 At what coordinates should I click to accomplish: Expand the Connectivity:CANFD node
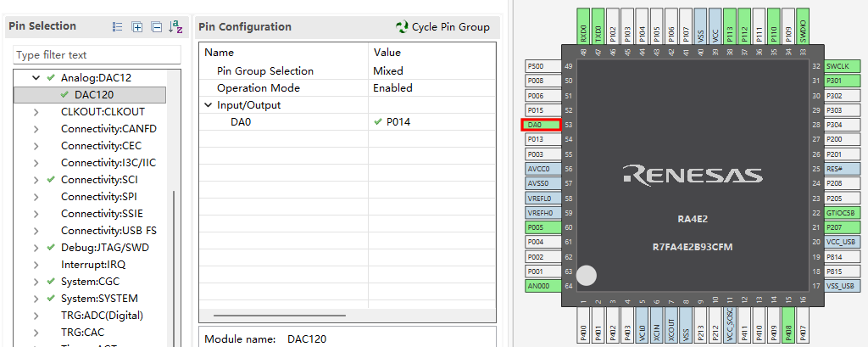pyautogui.click(x=36, y=129)
